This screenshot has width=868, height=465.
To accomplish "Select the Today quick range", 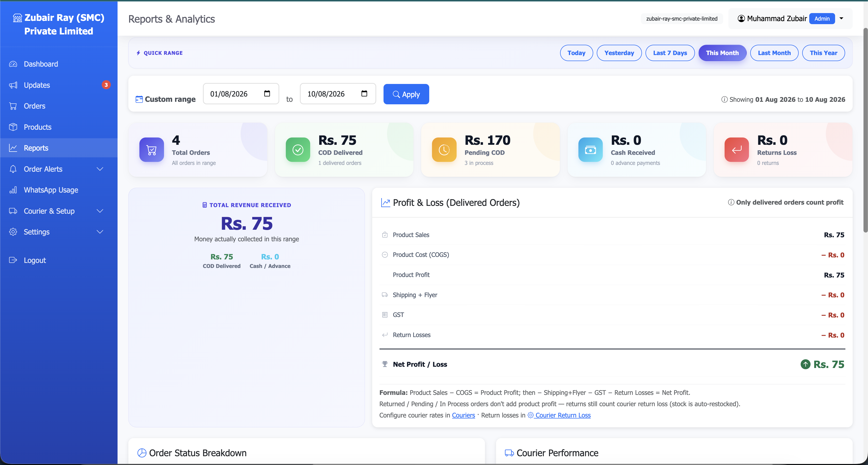I will (x=576, y=53).
